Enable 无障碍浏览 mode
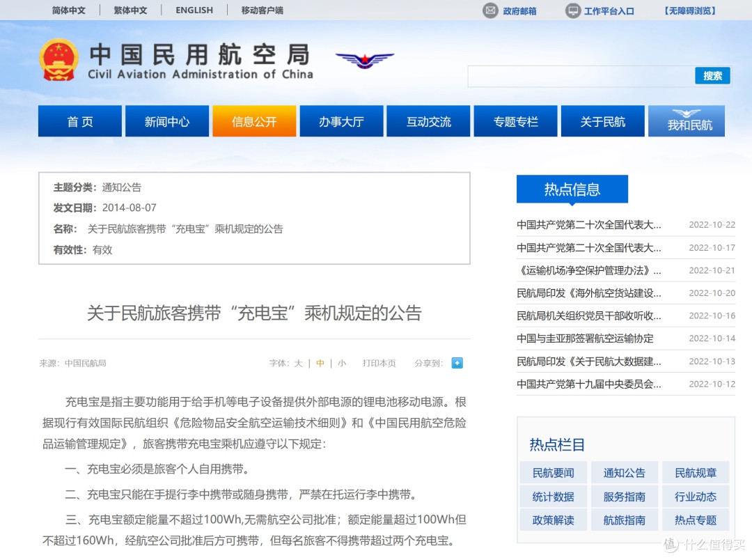 (x=690, y=10)
